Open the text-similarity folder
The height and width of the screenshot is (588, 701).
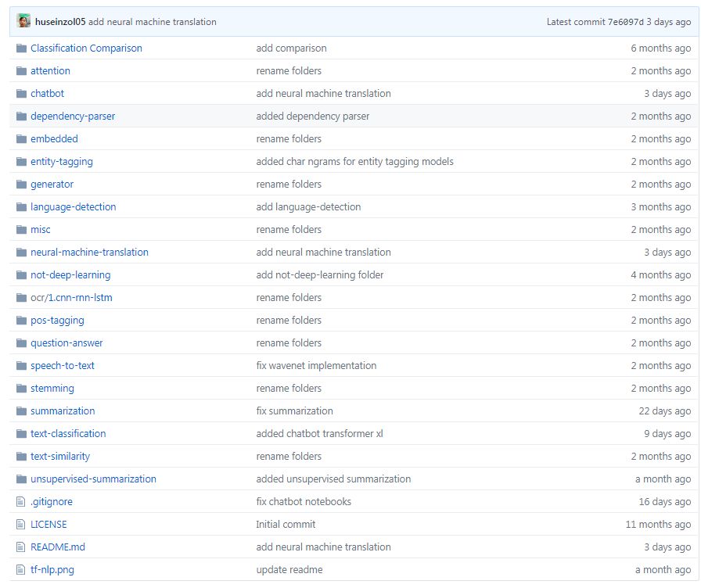click(60, 456)
